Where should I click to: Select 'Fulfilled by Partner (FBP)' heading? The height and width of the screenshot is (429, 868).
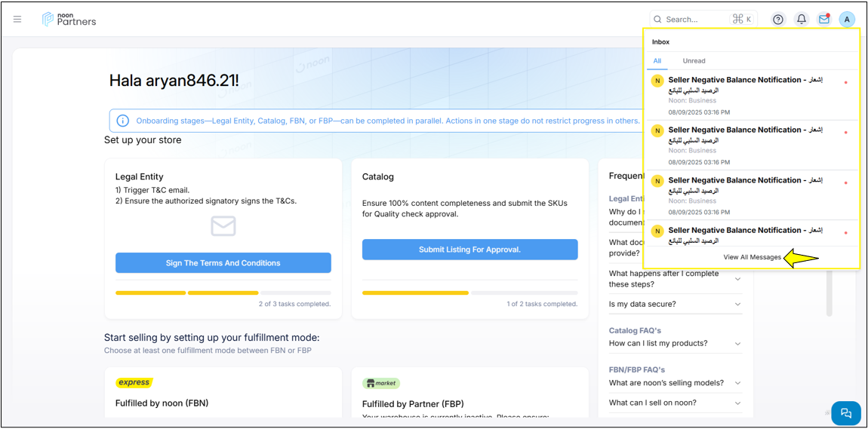(412, 404)
